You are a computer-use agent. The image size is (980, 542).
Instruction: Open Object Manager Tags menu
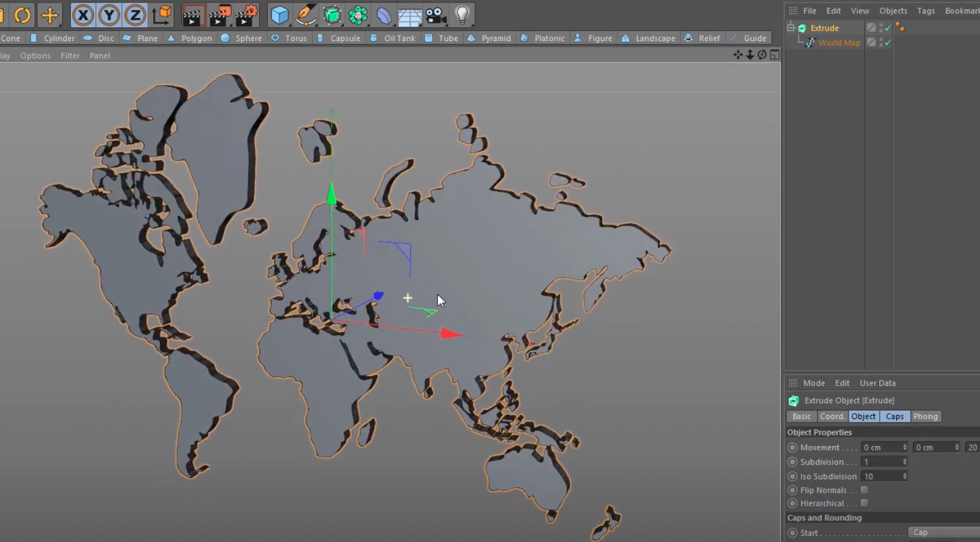click(926, 11)
